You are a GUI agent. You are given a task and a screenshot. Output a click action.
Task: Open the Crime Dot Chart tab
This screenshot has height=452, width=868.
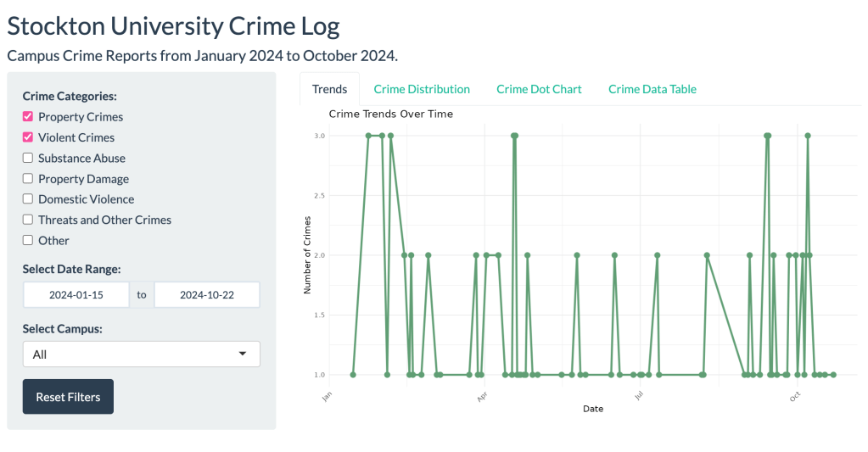pyautogui.click(x=539, y=89)
